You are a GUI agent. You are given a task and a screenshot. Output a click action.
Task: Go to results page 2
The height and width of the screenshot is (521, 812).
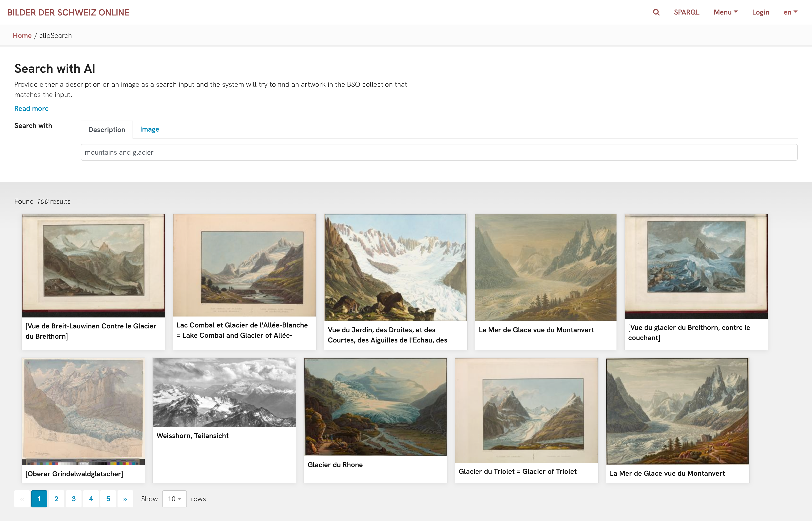tap(57, 499)
